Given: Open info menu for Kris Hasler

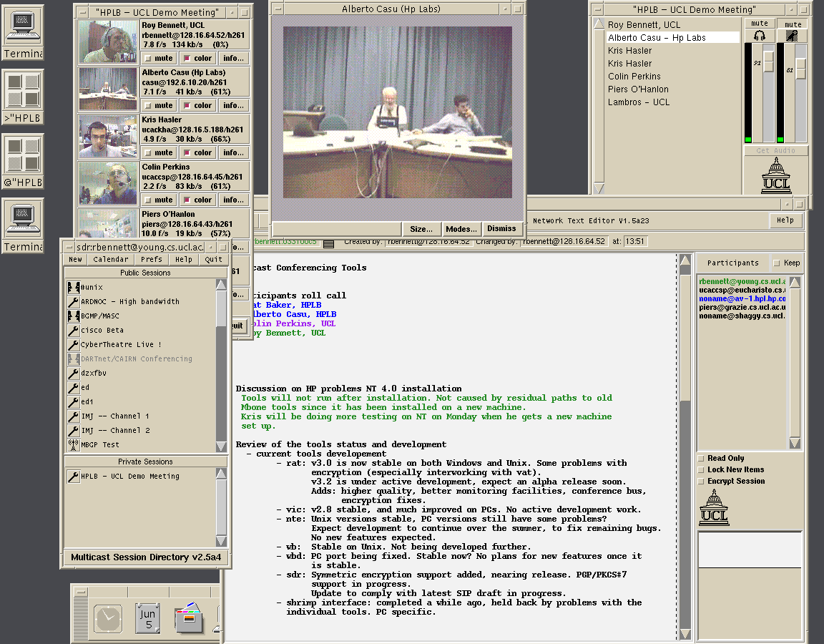Looking at the screenshot, I should click(x=233, y=153).
